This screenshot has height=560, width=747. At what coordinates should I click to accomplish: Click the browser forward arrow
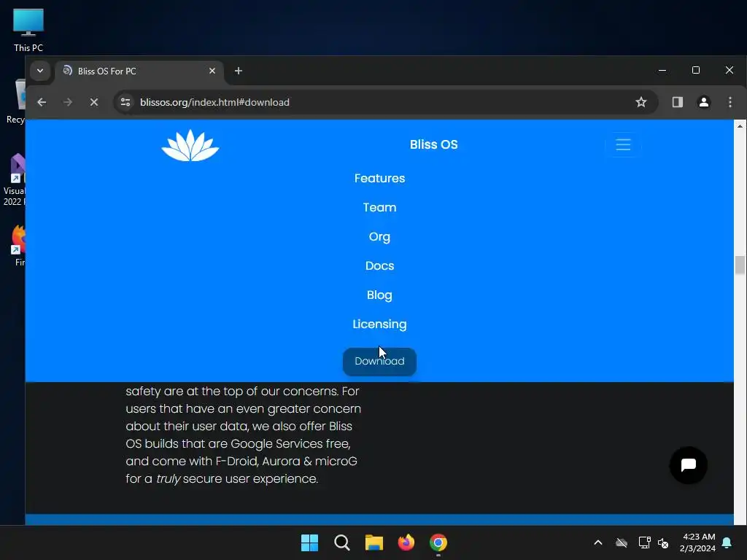68,102
